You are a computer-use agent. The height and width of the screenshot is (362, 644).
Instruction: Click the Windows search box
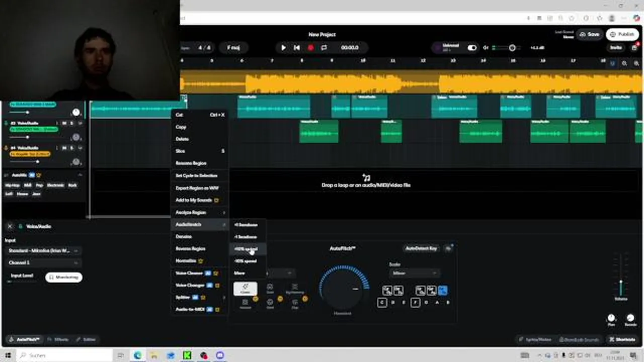point(65,355)
